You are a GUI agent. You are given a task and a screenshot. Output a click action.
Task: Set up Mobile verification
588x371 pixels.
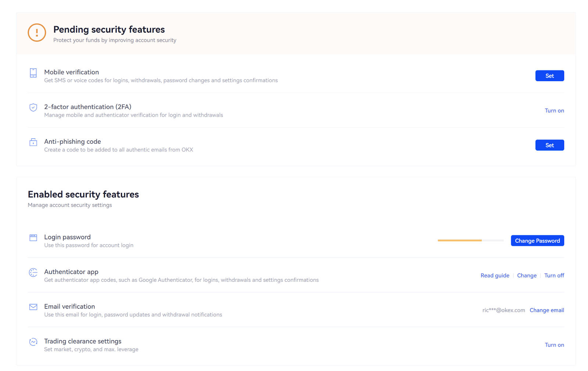[549, 76]
